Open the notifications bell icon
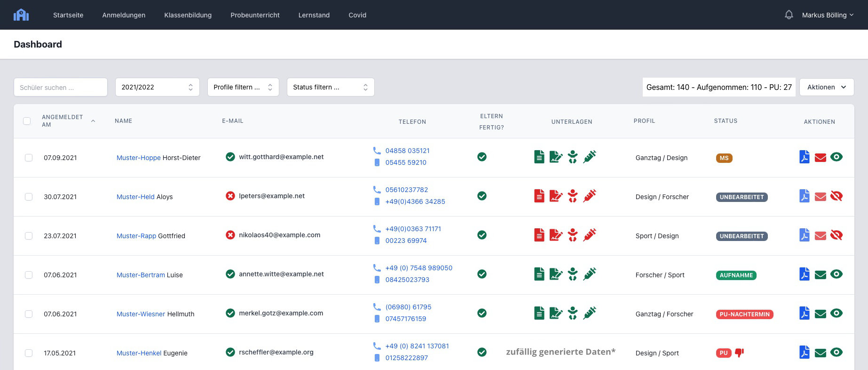 pyautogui.click(x=789, y=15)
